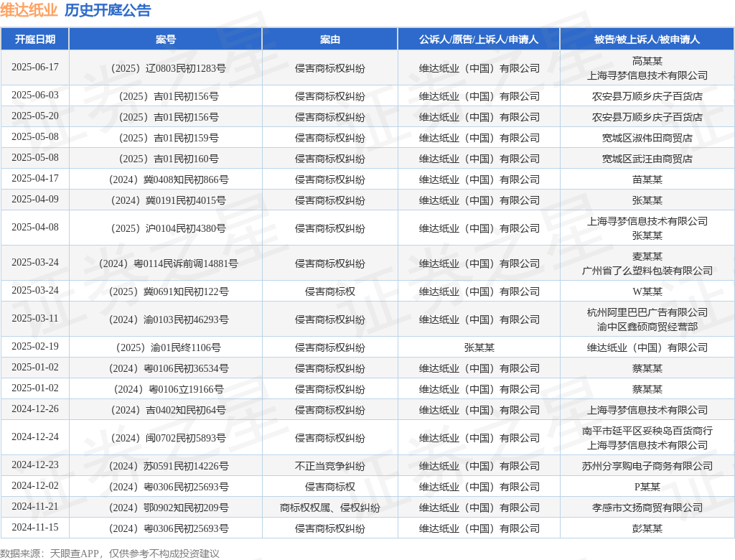Click defendant 孝感市文扬商贸有限公司
Viewport: 735px width, 560px height.
(647, 508)
